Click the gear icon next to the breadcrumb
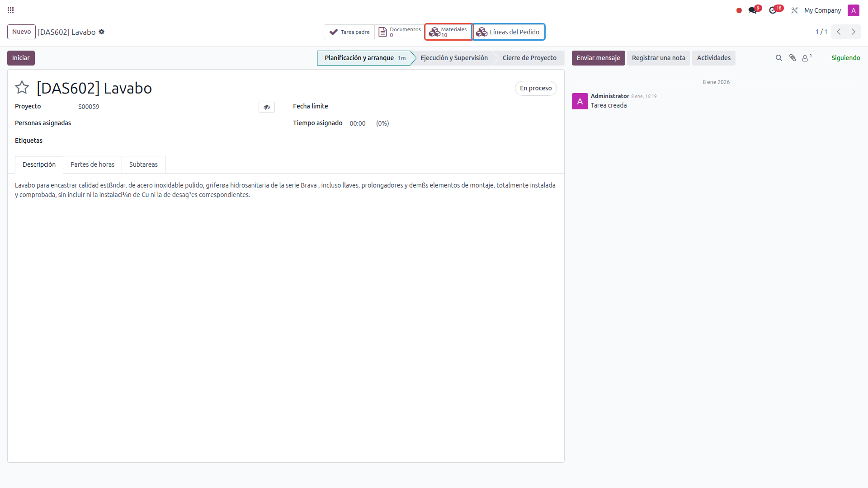868x488 pixels. (102, 32)
